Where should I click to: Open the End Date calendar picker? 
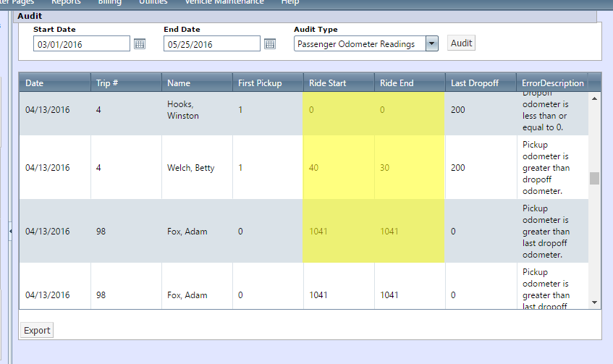coord(270,44)
